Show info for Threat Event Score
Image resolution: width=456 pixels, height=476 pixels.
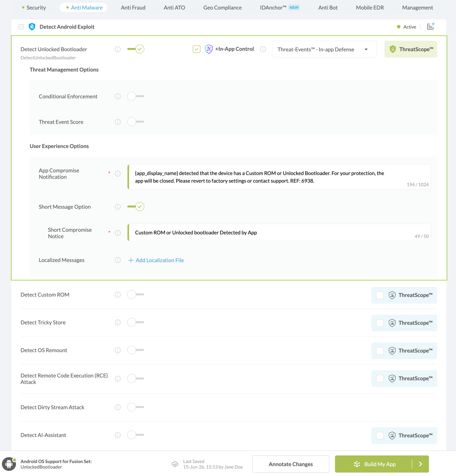pyautogui.click(x=118, y=122)
